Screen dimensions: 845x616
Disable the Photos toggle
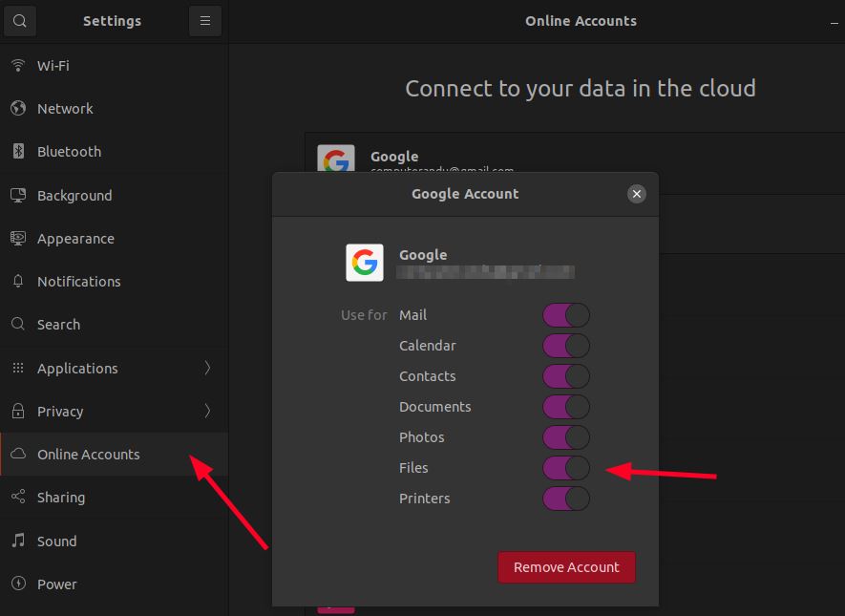(x=566, y=437)
